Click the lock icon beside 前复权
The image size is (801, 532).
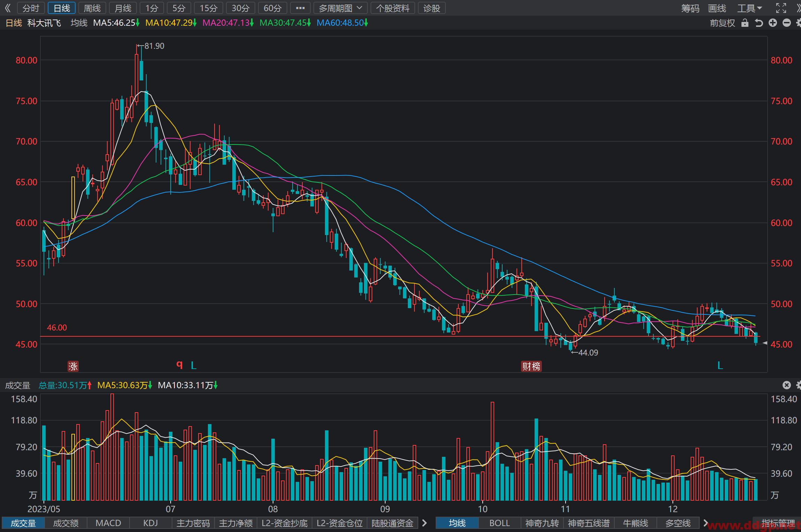click(x=745, y=23)
